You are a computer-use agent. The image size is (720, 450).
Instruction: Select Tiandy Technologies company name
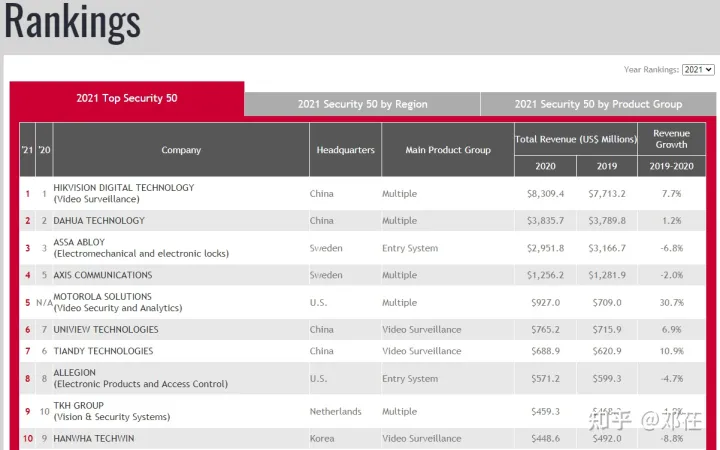coord(103,352)
